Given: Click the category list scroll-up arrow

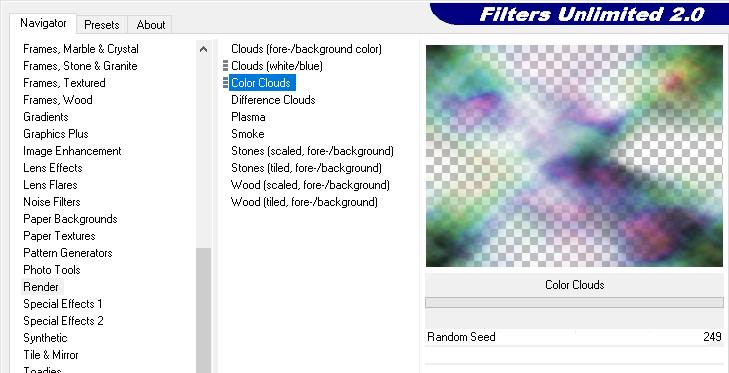Looking at the screenshot, I should coord(203,49).
